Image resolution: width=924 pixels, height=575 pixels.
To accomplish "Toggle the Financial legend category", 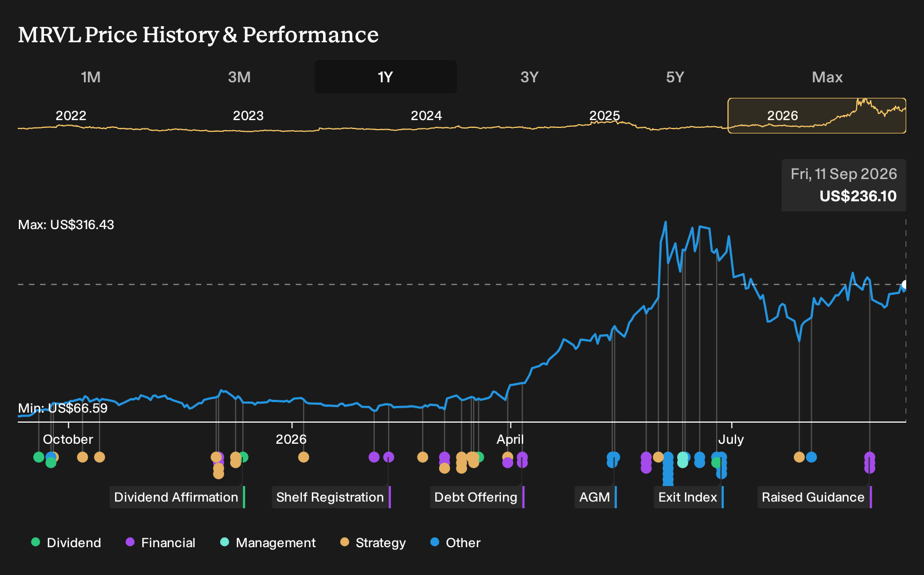I will coord(161,542).
